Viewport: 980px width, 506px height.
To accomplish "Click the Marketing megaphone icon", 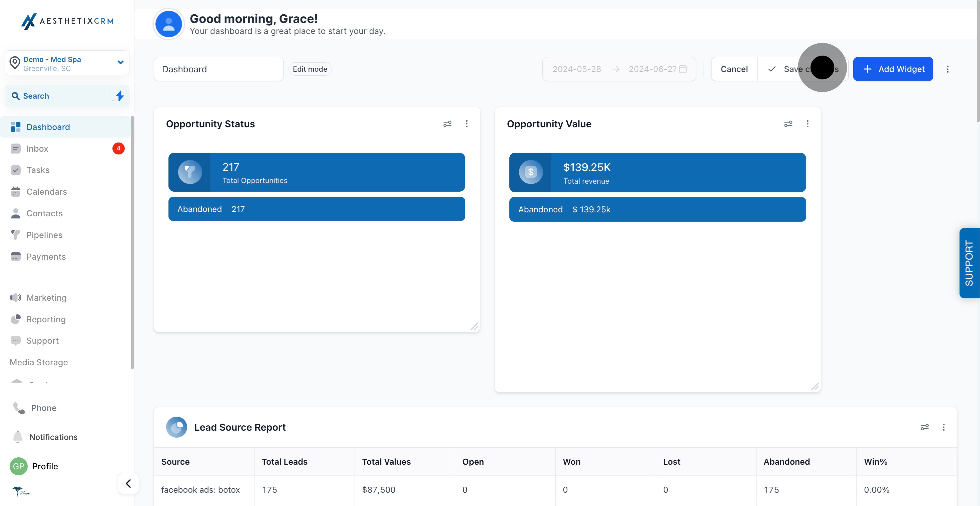I will [x=16, y=298].
